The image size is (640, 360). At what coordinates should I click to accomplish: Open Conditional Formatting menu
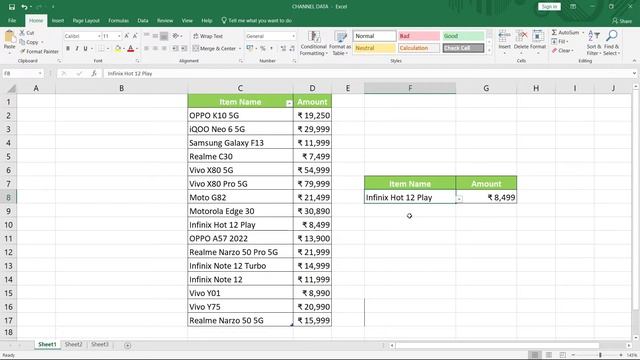pos(313,43)
